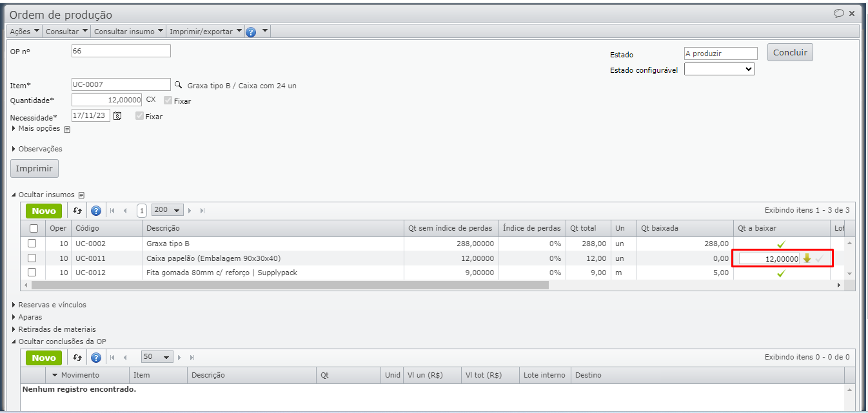Viewport: 868px width, 413px height.
Task: Click the Quantidade field
Action: point(107,100)
